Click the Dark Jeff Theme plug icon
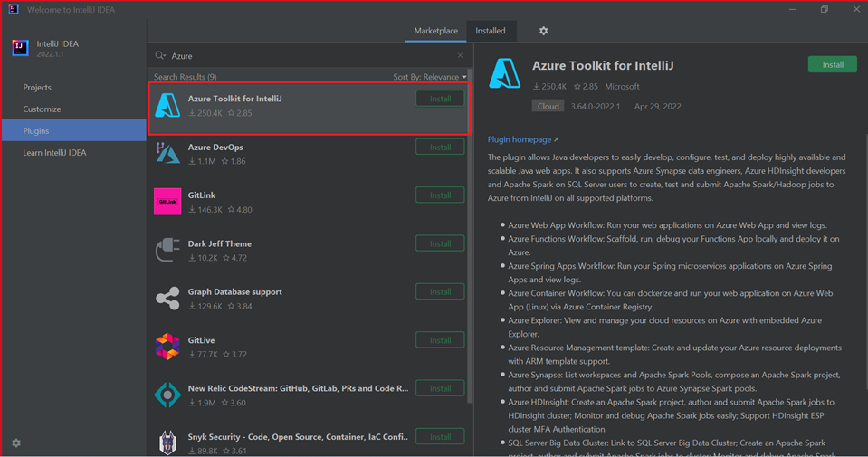 167,250
